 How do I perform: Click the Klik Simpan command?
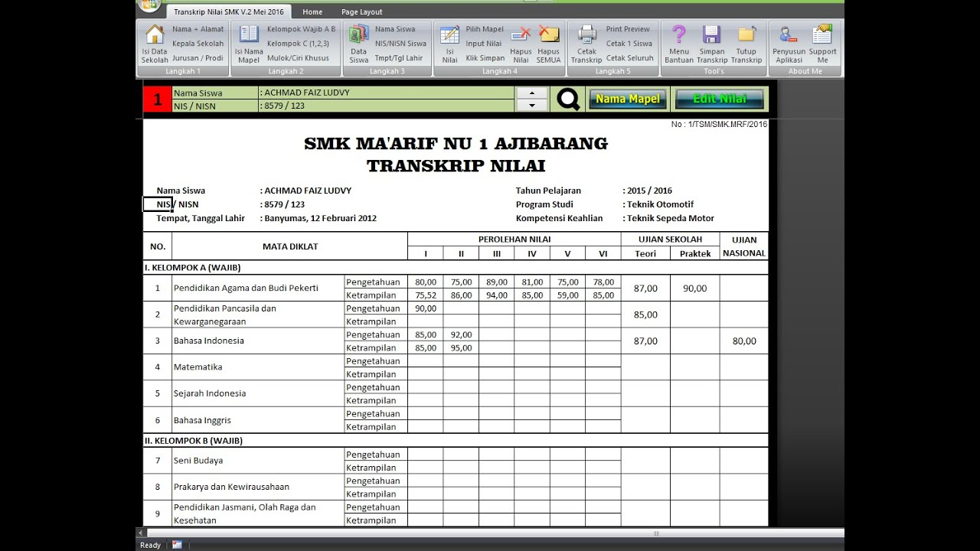point(485,58)
